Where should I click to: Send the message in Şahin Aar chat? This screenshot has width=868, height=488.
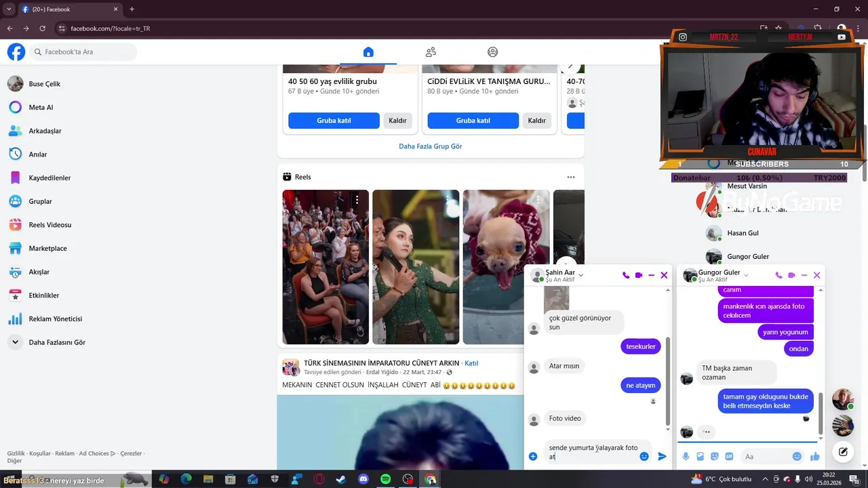(x=663, y=457)
